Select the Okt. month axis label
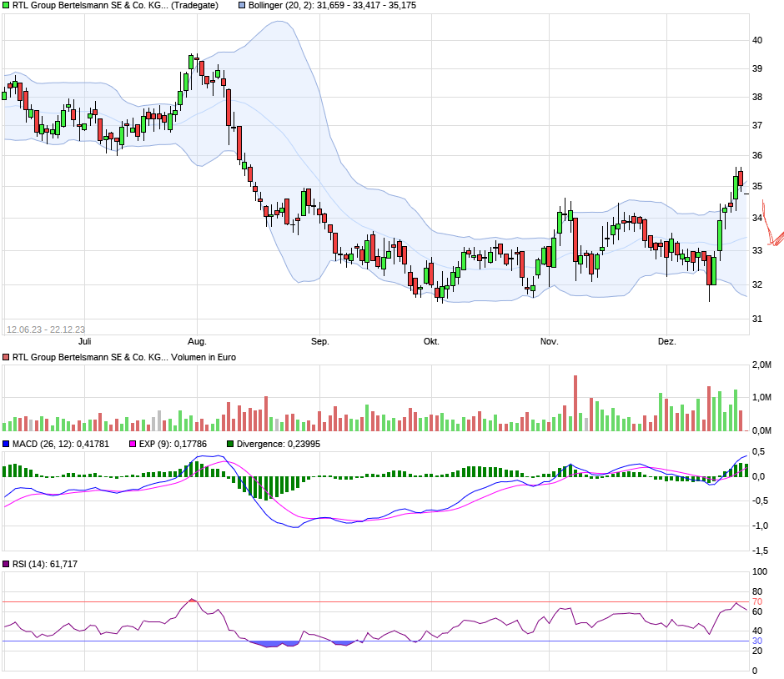The width and height of the screenshot is (784, 679). click(431, 342)
